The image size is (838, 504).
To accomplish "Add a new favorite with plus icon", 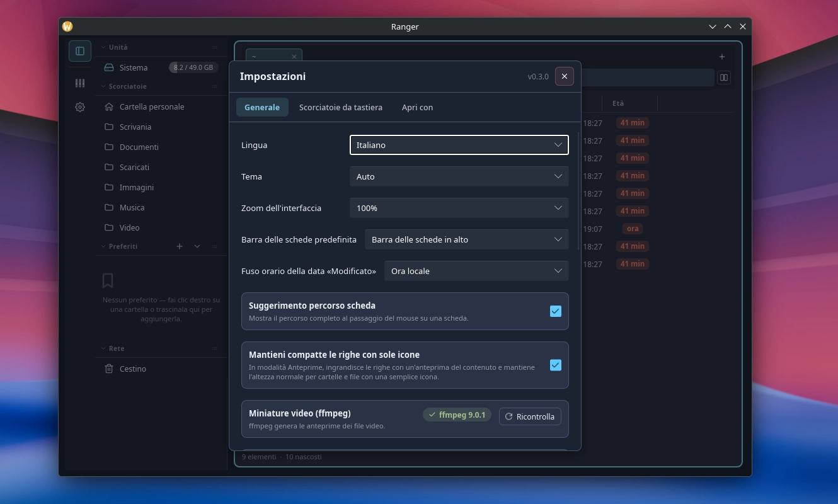I will pos(180,246).
